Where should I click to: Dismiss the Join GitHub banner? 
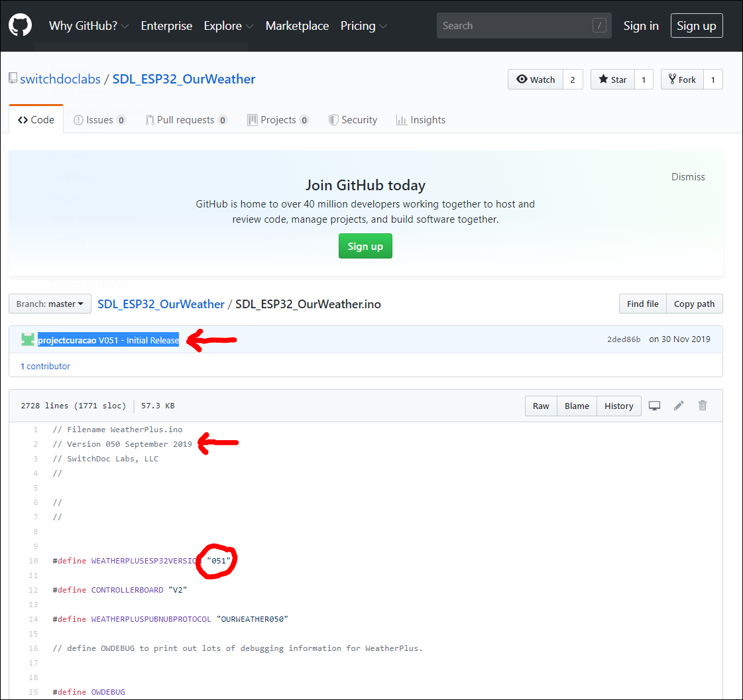click(688, 177)
